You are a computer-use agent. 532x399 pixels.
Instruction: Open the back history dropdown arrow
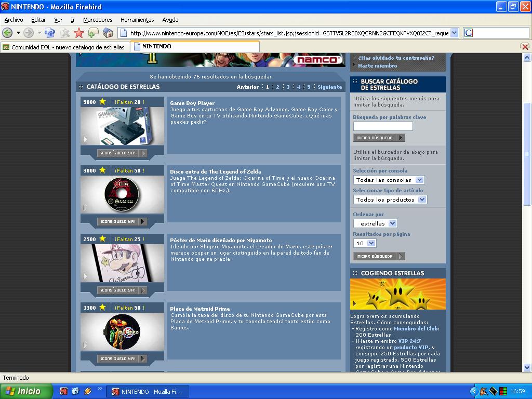(x=18, y=33)
